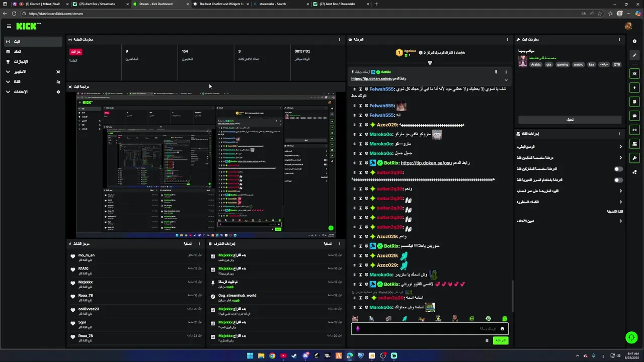Open stream info panel three-dots menu
The height and width of the screenshot is (362, 644).
tap(619, 39)
